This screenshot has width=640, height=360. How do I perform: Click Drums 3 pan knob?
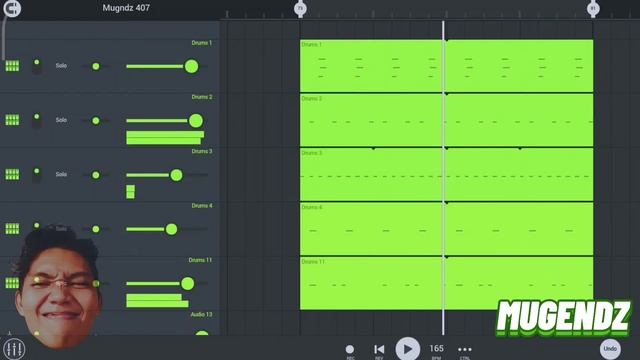pyautogui.click(x=96, y=175)
